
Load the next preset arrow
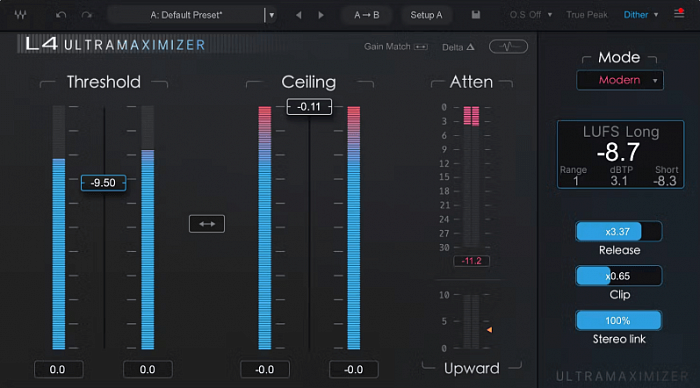[321, 15]
